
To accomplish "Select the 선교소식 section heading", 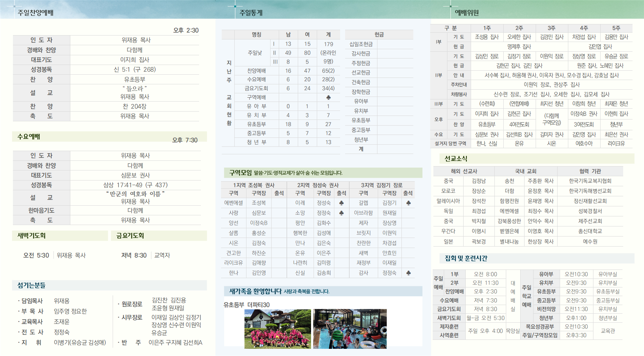I will pos(456,159).
